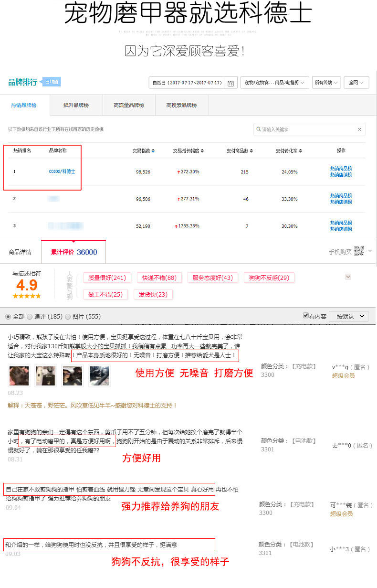Image resolution: width=377 pixels, height=588 pixels.
Task: Open the 所有终端 dropdown
Action: (x=326, y=83)
